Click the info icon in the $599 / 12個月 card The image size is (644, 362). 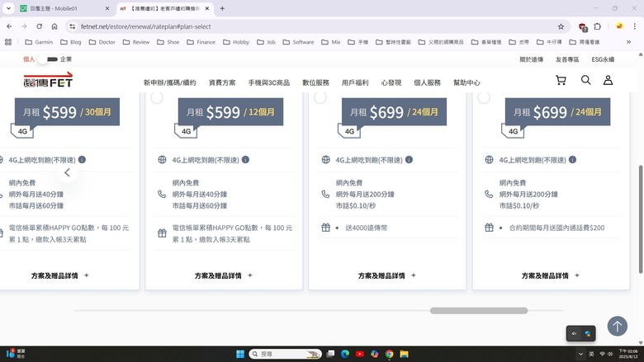pos(245,159)
